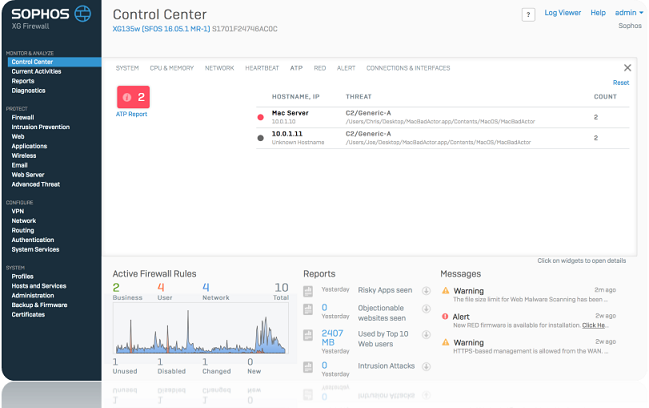Download the Risky Apps seen report
649x408 pixels.
pos(426,291)
